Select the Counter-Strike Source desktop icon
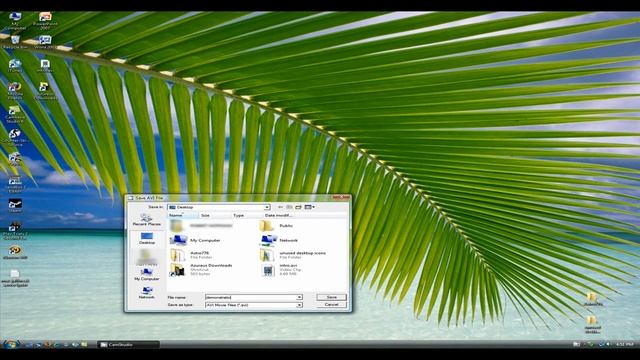The image size is (640, 360). [15, 138]
